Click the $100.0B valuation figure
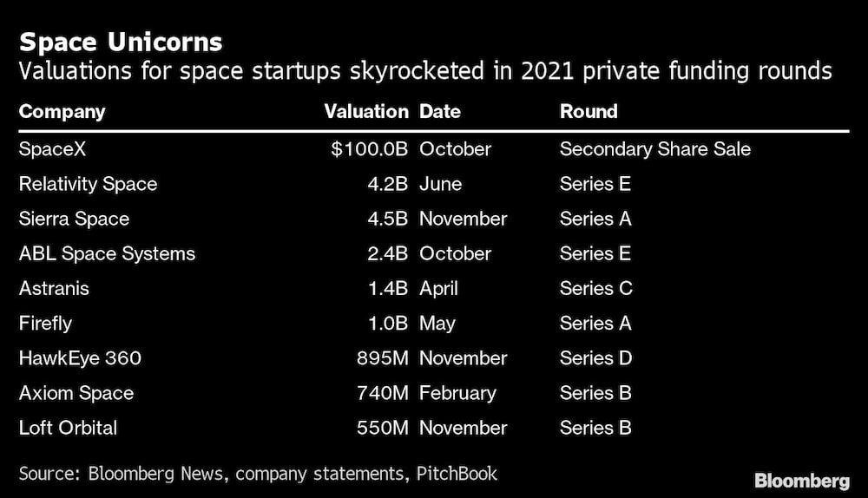Viewport: 868px width, 498px height. (369, 149)
